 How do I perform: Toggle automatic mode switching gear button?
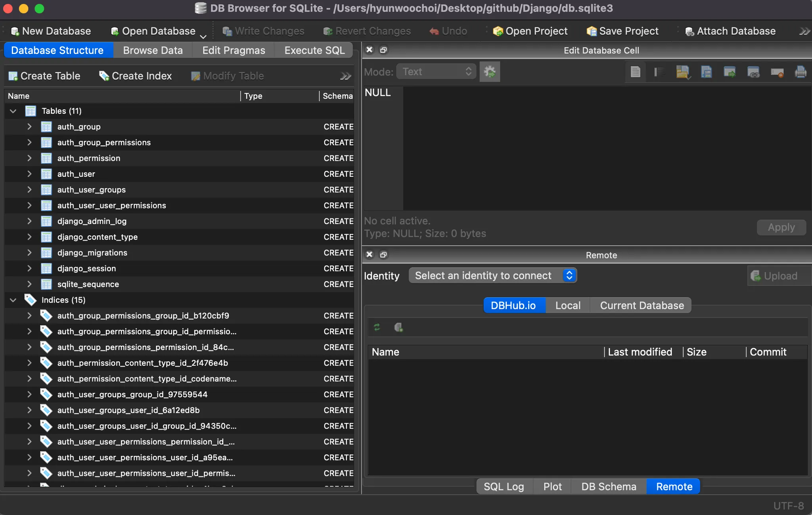tap(489, 72)
